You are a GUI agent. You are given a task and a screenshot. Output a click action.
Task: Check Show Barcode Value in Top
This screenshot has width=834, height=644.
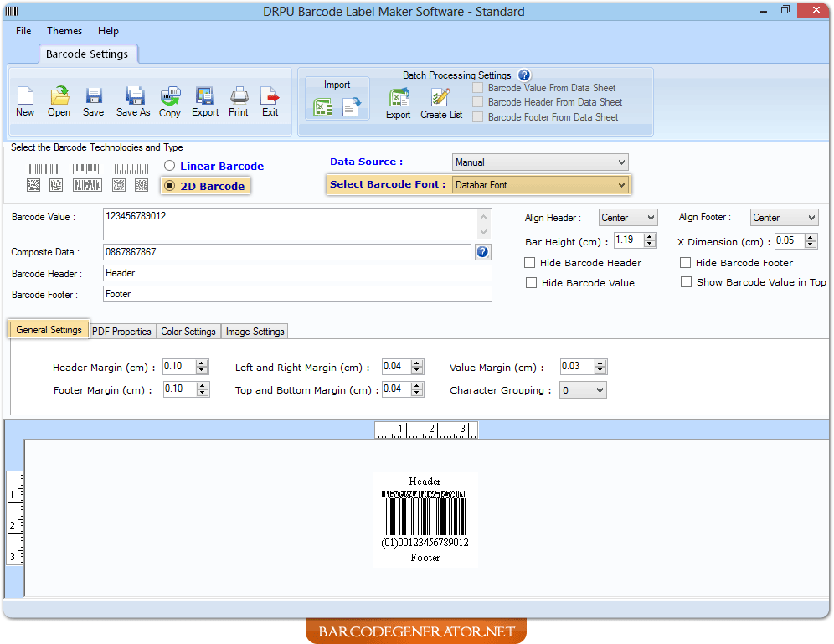point(686,282)
